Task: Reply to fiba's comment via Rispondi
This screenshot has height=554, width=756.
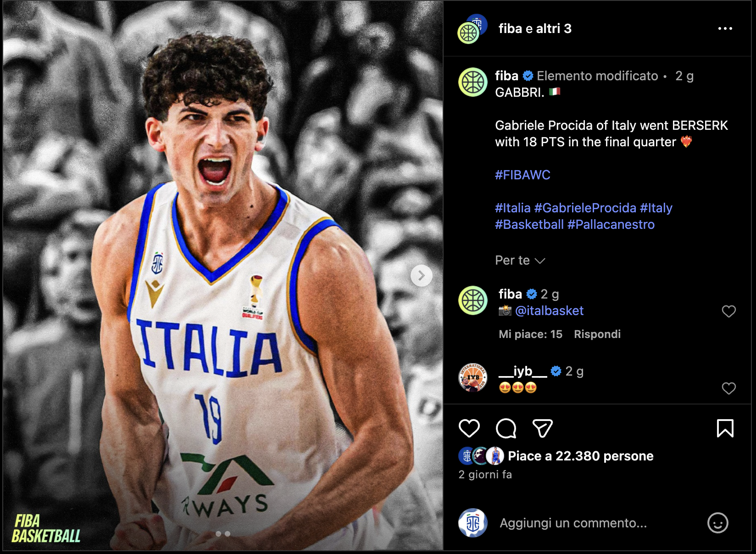Action: [x=597, y=334]
